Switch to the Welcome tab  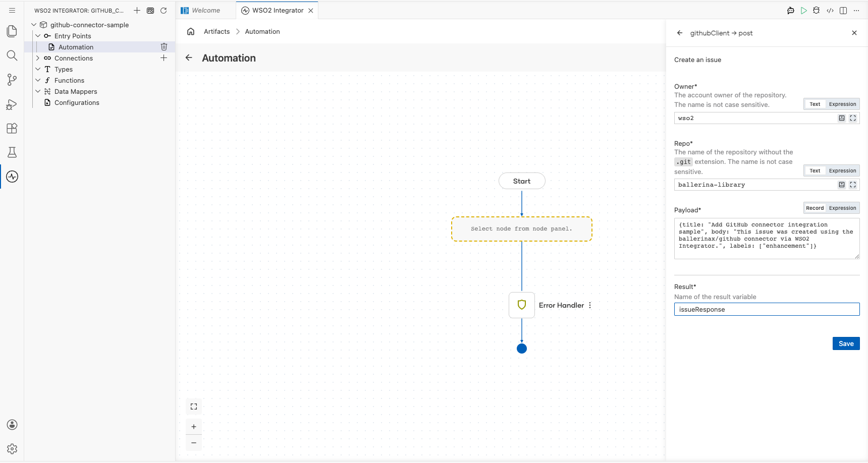[x=205, y=10]
